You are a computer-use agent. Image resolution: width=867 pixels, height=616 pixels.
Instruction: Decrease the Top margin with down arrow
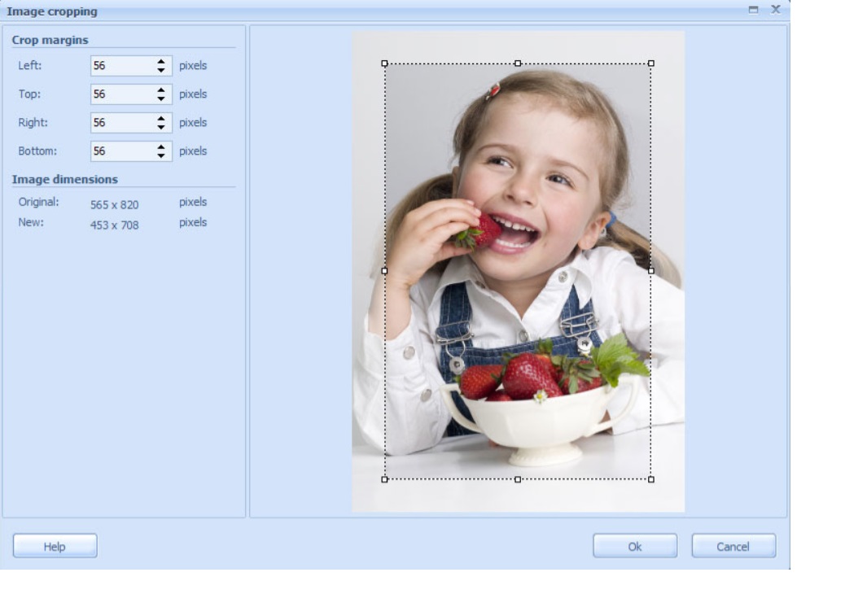click(x=161, y=98)
